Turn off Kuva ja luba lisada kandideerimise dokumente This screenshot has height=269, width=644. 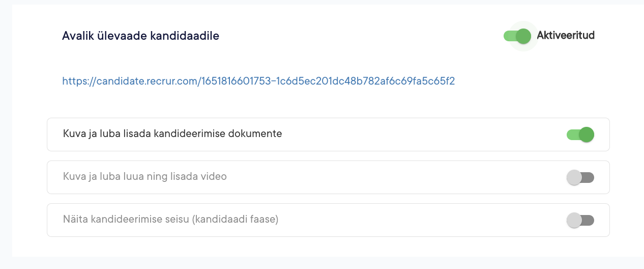point(580,134)
